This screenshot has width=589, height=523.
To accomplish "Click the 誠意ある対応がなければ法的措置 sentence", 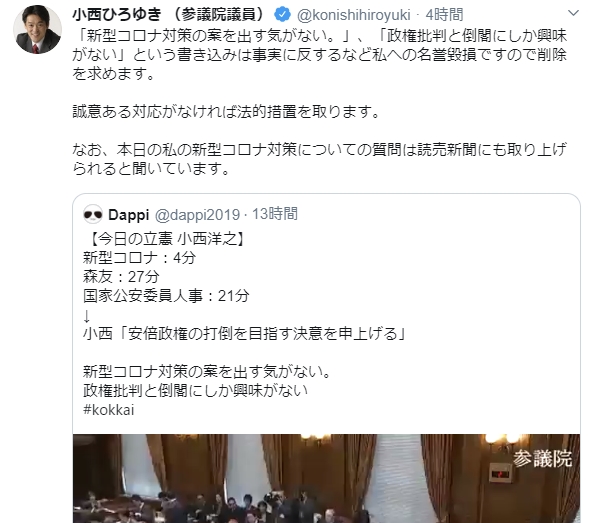I will point(226,112).
